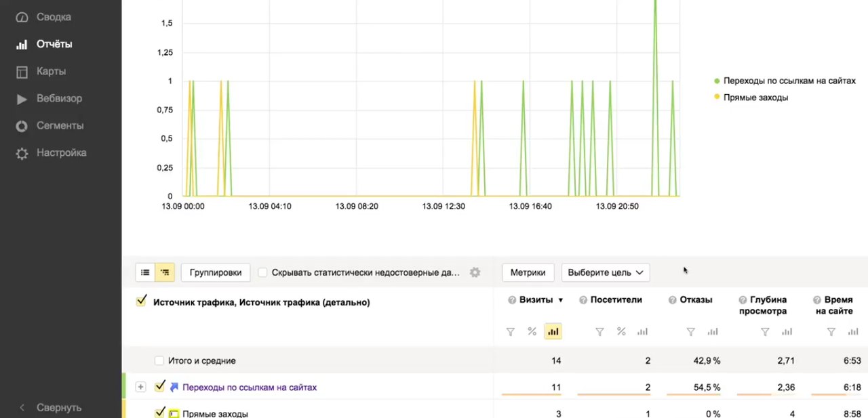
Task: Click the blue arrow icon beside Переходы по ссылкам
Action: pyautogui.click(x=174, y=388)
